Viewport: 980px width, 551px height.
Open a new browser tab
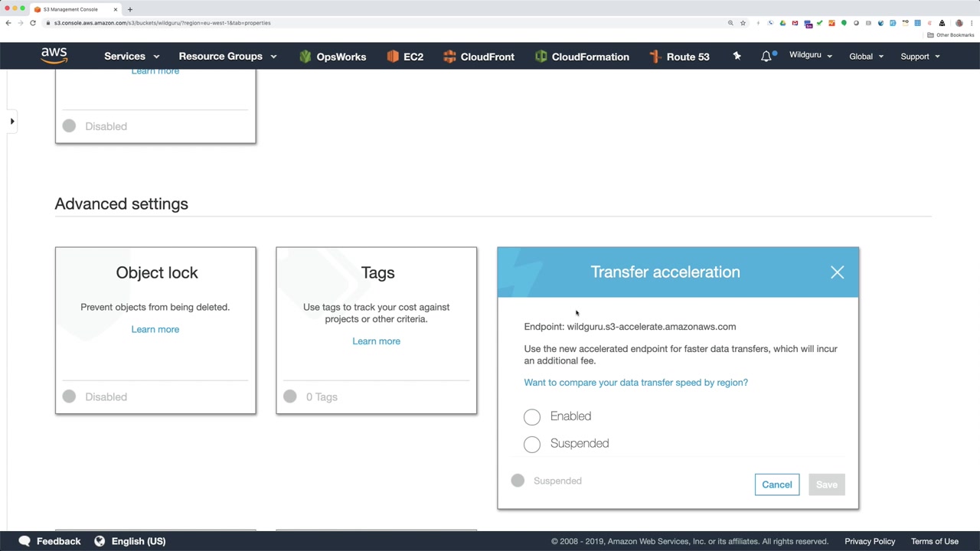129,9
